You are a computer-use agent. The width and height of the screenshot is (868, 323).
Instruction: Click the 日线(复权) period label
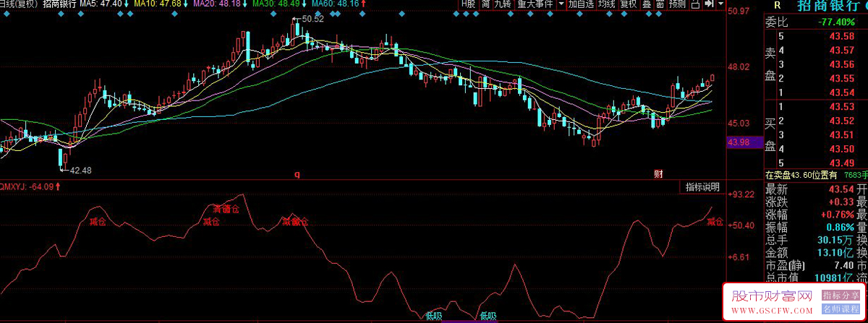(19, 4)
